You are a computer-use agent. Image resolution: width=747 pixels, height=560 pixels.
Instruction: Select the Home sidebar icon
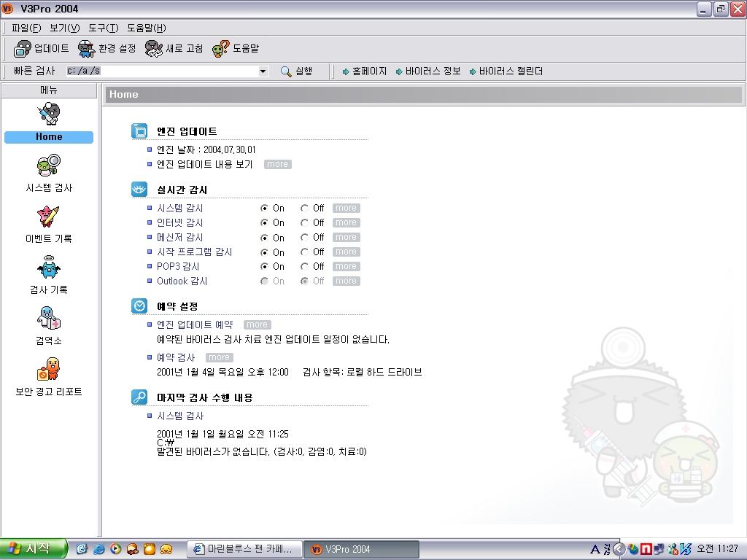click(x=49, y=114)
